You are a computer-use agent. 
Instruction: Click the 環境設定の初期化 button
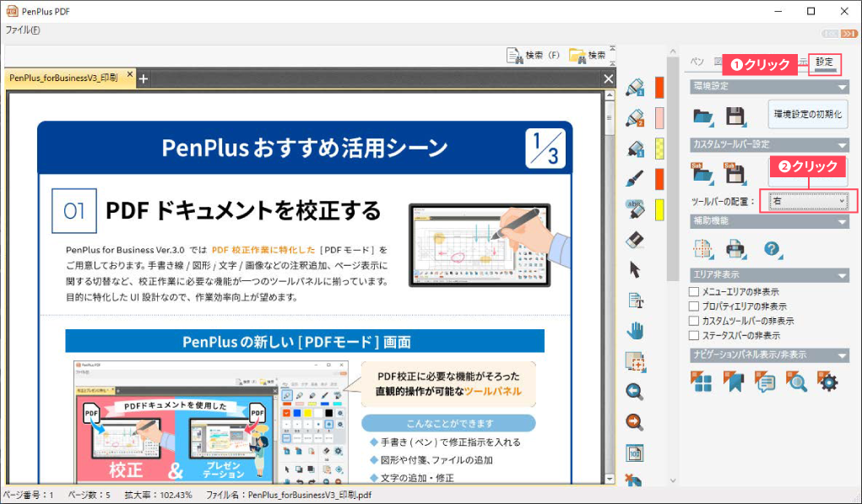tap(808, 114)
